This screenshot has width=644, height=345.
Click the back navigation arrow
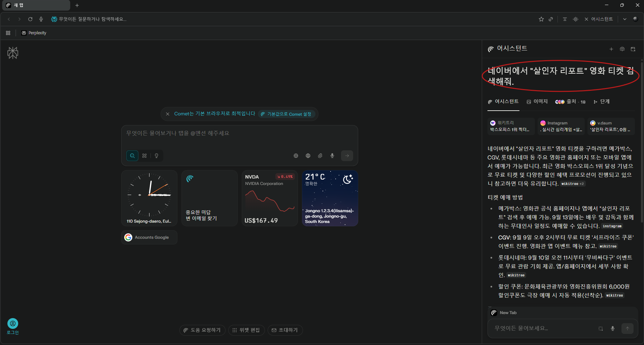pyautogui.click(x=9, y=19)
